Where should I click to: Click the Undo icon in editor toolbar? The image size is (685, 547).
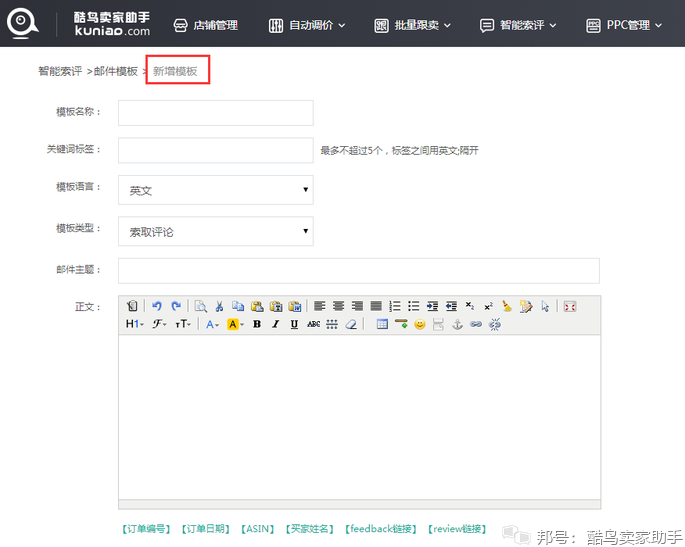point(157,306)
